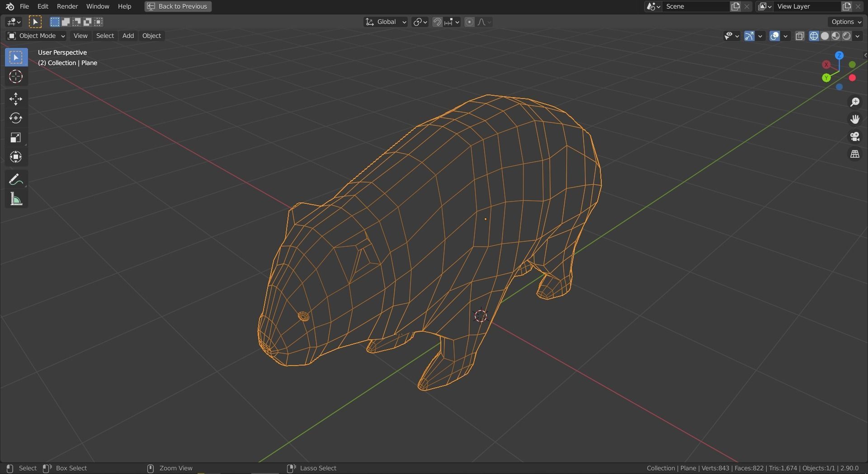
Task: Switch perspective/orthographic grid icon
Action: (854, 154)
